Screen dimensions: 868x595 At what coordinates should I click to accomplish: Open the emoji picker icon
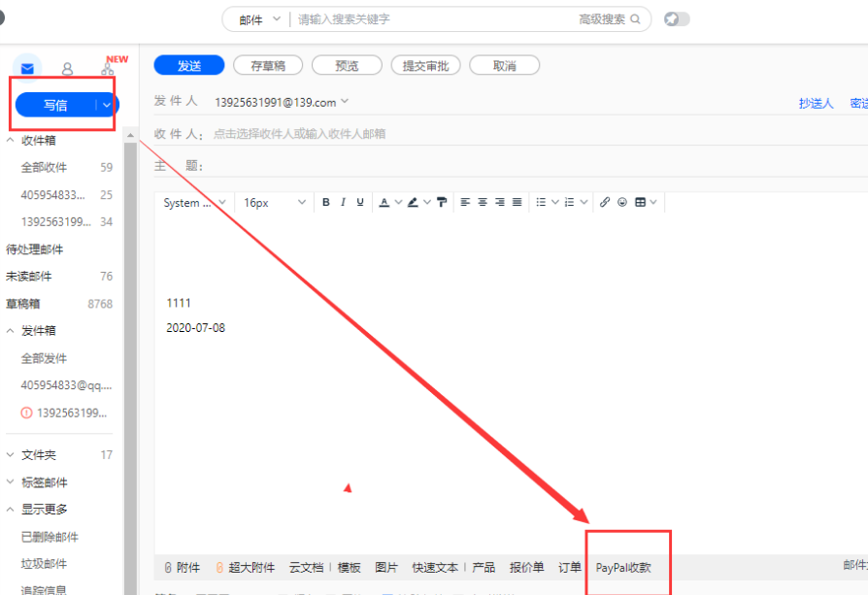coord(622,202)
